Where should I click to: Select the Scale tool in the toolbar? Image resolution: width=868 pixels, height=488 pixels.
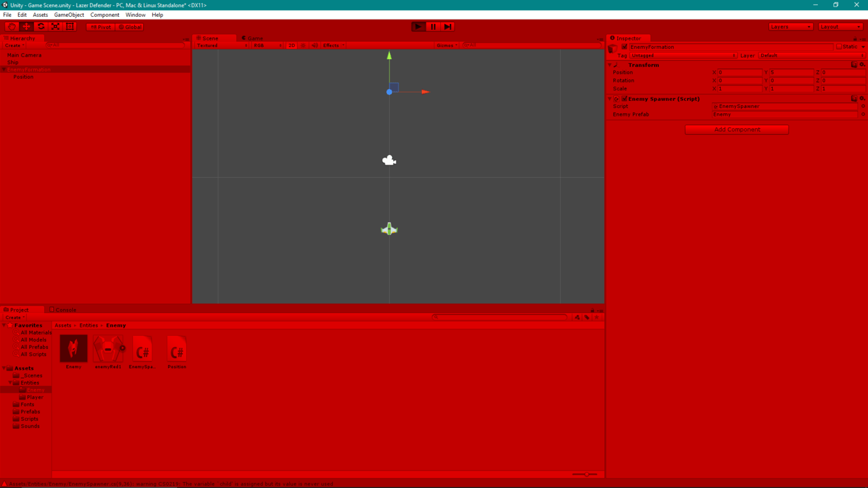[x=55, y=27]
